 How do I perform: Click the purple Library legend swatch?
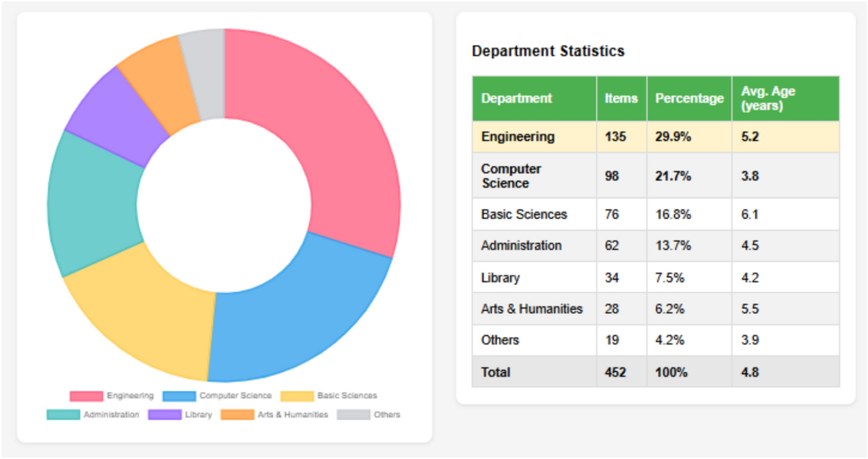[x=164, y=415]
